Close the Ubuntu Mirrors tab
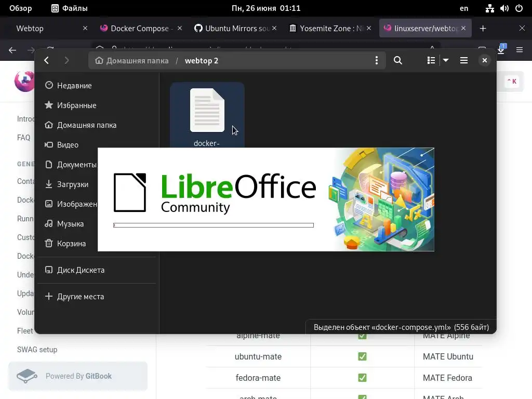532x399 pixels. 274,28
